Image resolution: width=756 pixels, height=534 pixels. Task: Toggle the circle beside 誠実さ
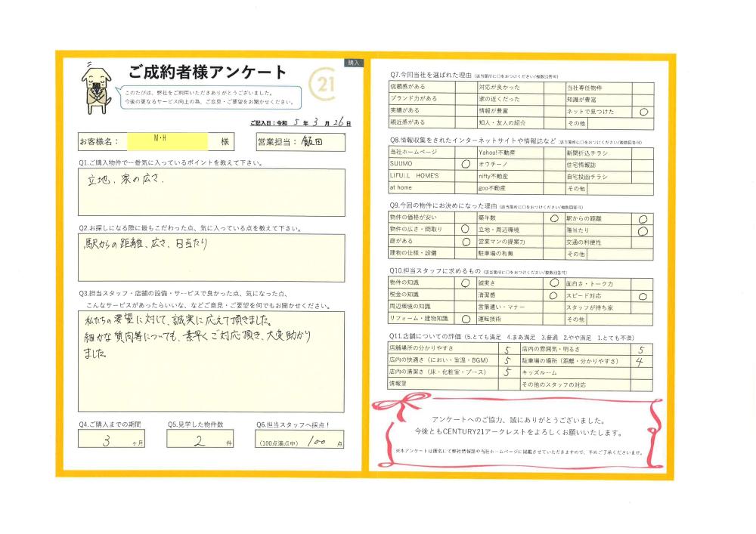(554, 282)
